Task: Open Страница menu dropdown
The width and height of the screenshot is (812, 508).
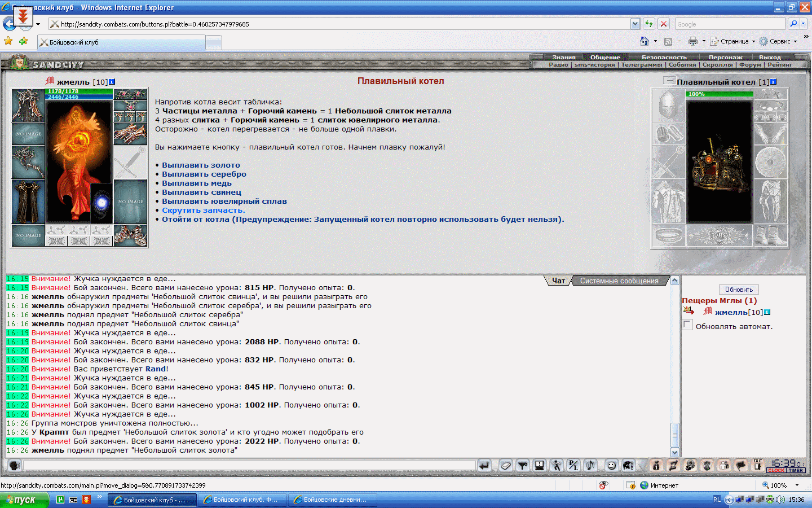Action: [x=732, y=41]
